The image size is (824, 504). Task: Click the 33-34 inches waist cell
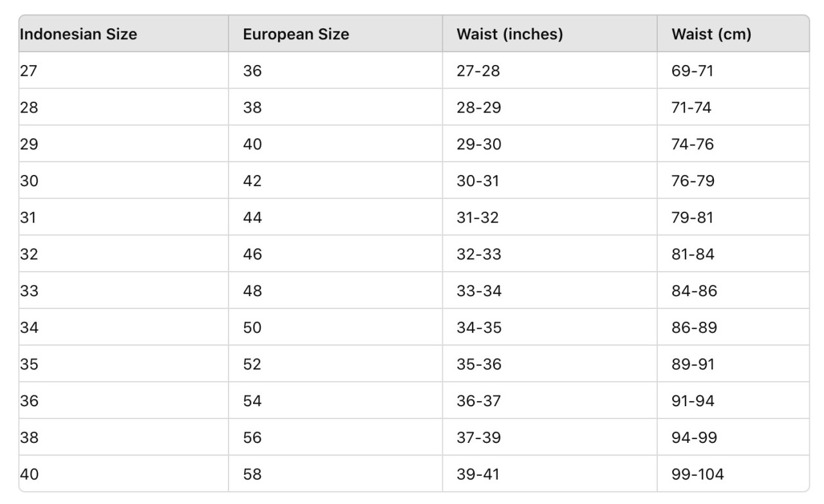point(550,291)
